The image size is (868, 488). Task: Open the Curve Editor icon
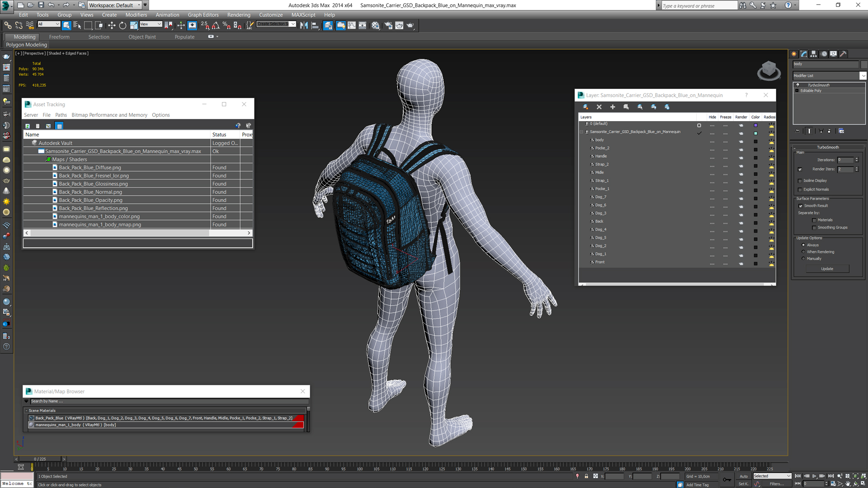click(x=352, y=25)
